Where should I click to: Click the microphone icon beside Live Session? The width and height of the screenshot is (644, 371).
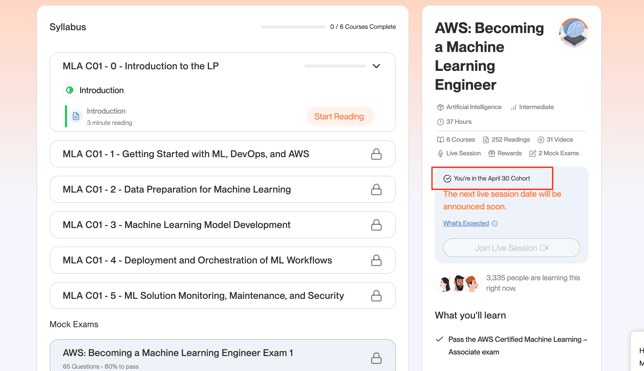[440, 153]
